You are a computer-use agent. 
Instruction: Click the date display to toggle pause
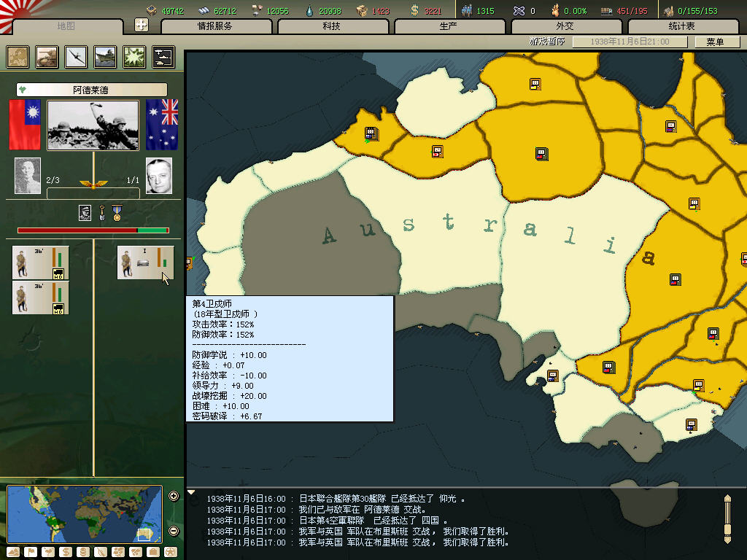point(630,42)
